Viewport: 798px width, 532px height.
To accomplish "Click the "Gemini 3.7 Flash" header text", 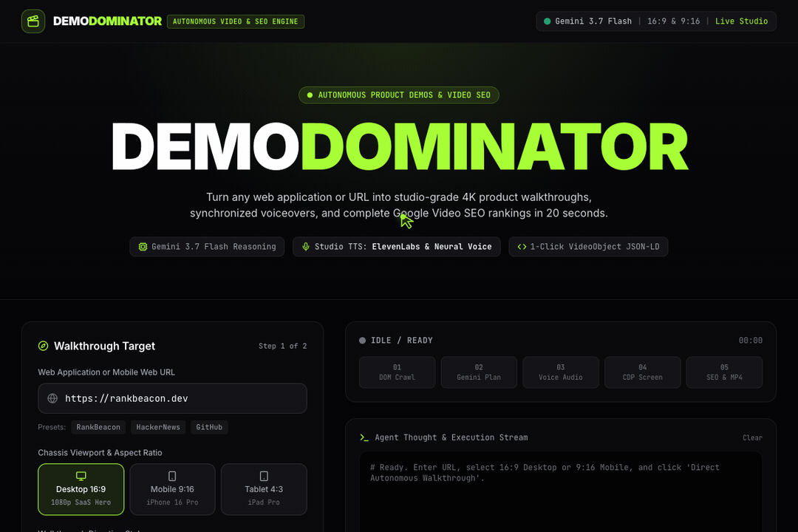I will click(593, 21).
